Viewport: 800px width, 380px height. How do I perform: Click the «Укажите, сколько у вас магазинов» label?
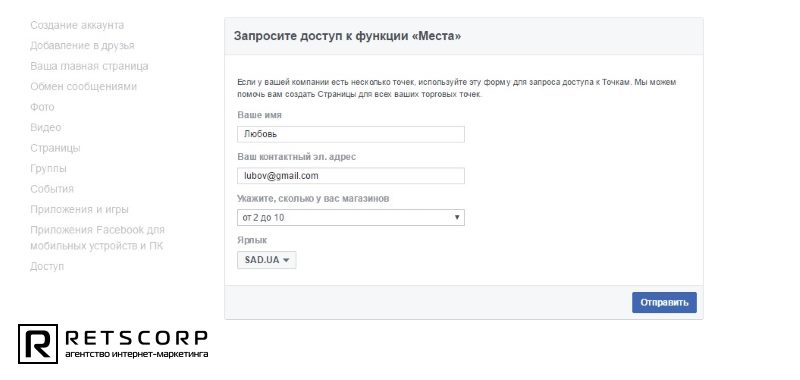tap(313, 198)
